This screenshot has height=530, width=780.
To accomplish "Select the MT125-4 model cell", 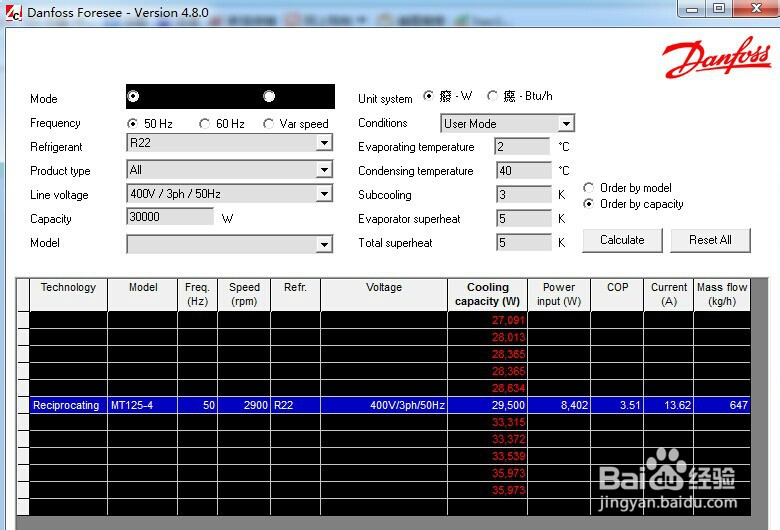I will [x=142, y=405].
